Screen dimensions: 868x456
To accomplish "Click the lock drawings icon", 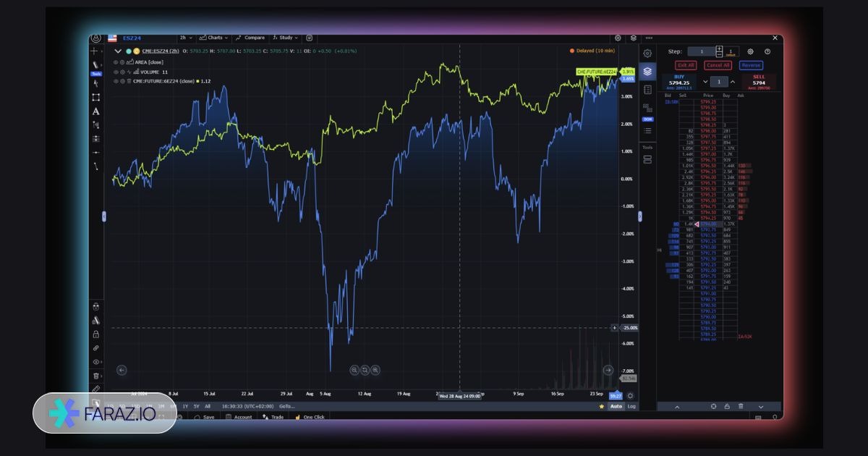I will pos(95,334).
